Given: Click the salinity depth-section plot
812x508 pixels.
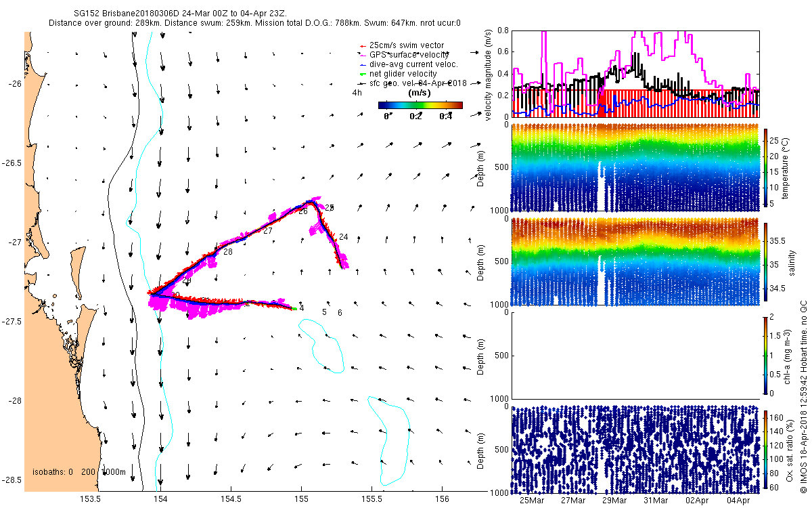Looking at the screenshot, I should [636, 261].
